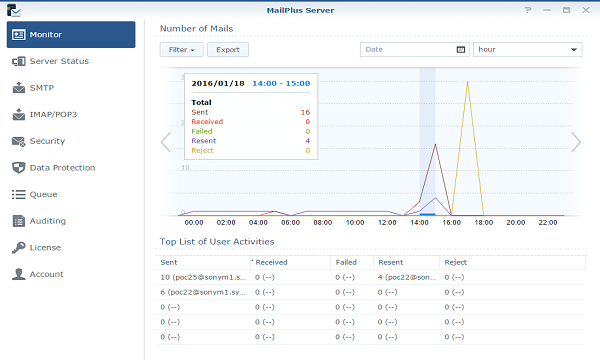Show previous chart period with left arrow
The image size is (600, 360).
[x=166, y=142]
